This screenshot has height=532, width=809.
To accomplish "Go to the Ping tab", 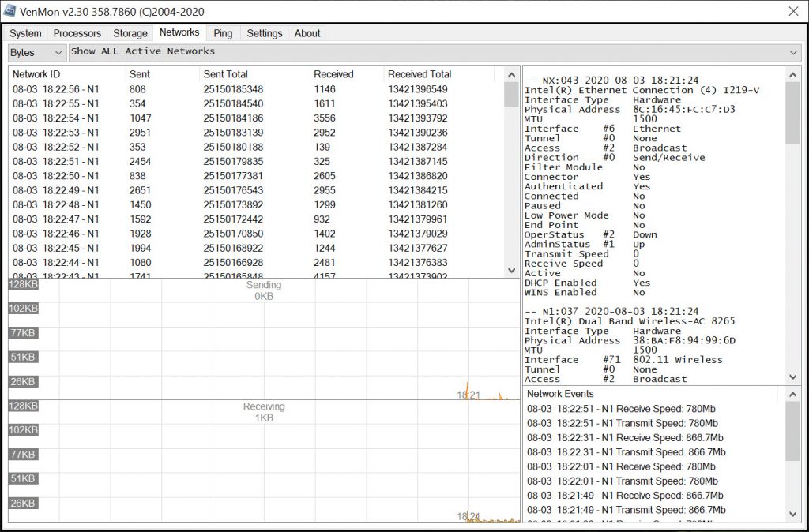I will coord(223,33).
